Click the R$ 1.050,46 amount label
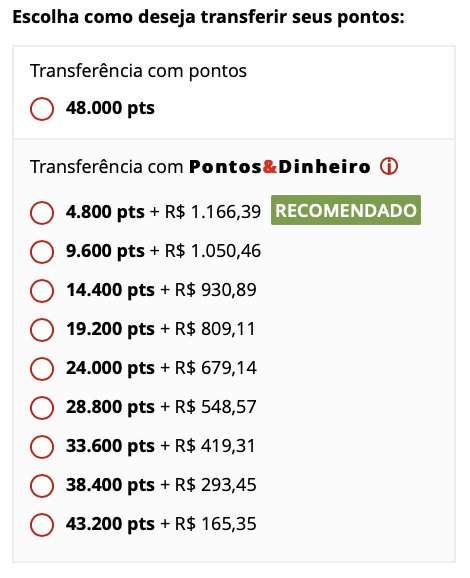This screenshot has width=470, height=578. [x=213, y=251]
